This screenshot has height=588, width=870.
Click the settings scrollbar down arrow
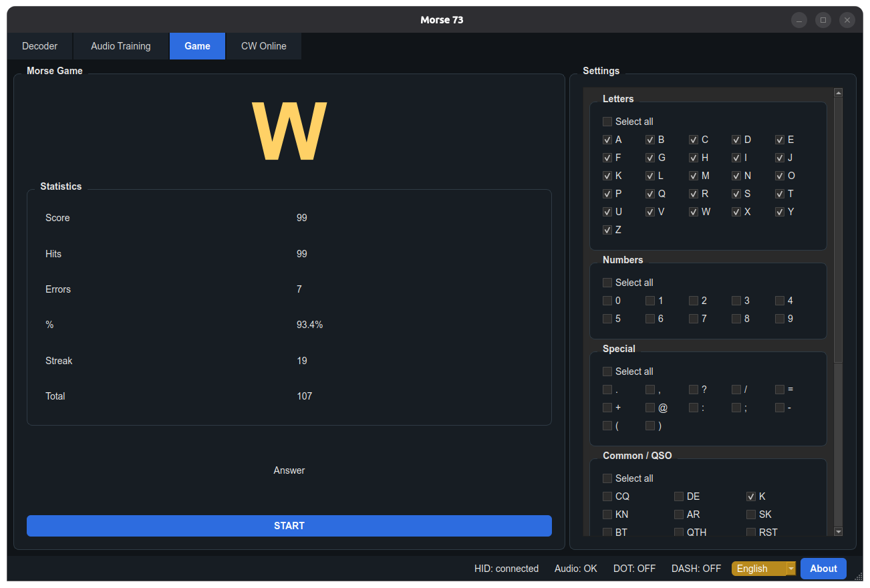click(839, 532)
